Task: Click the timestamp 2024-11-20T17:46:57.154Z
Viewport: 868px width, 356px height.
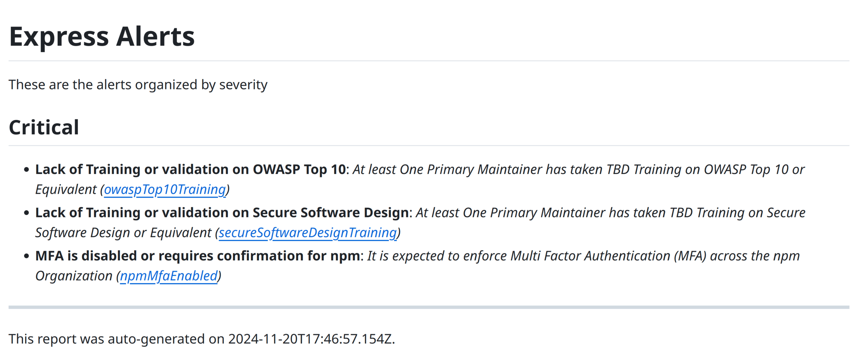Action: coord(310,339)
